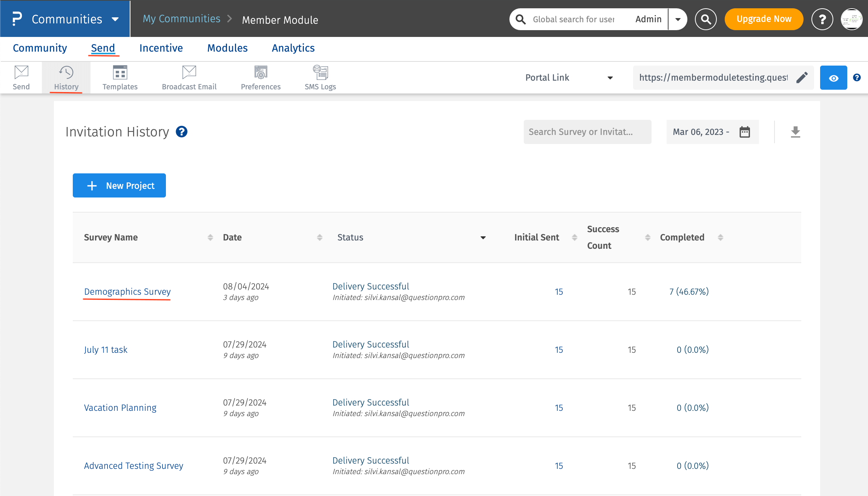Click the calendar date range icon
Viewport: 868px width, 496px height.
coord(744,132)
